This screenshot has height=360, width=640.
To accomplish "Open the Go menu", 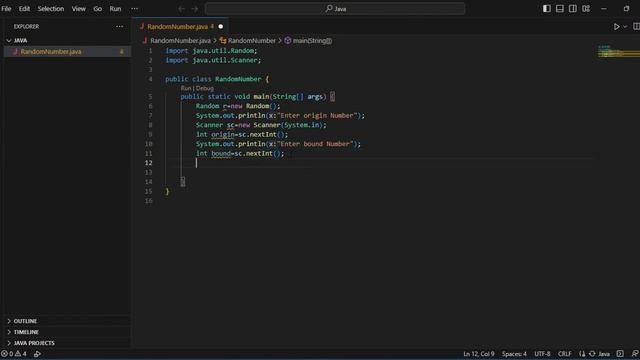I will pos(98,9).
